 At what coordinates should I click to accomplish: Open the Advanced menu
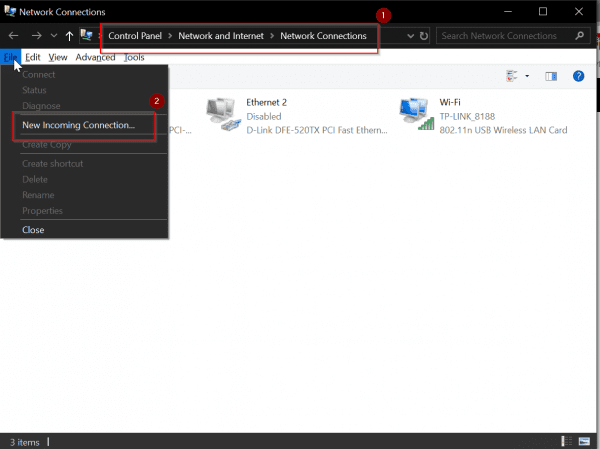coord(95,57)
